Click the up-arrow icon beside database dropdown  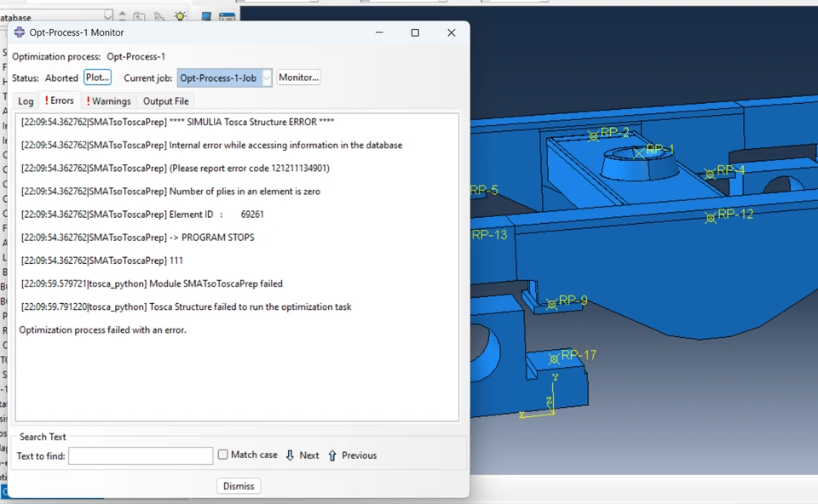[122, 15]
